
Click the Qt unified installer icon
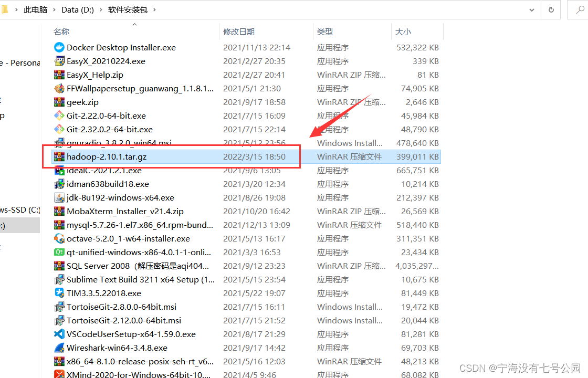pyautogui.click(x=59, y=253)
